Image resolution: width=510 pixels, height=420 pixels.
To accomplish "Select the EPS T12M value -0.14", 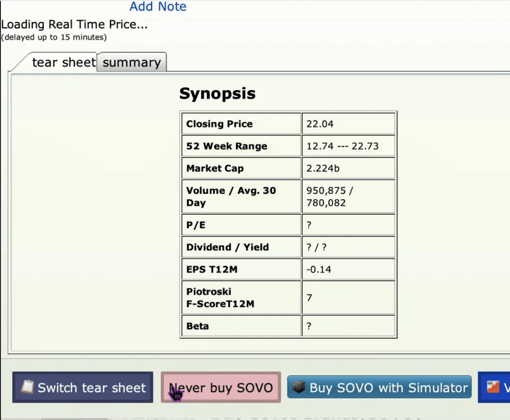I will (319, 270).
